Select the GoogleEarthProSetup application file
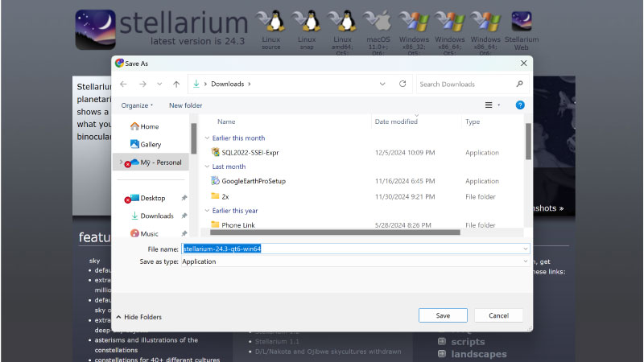The width and height of the screenshot is (644, 362). [x=254, y=181]
